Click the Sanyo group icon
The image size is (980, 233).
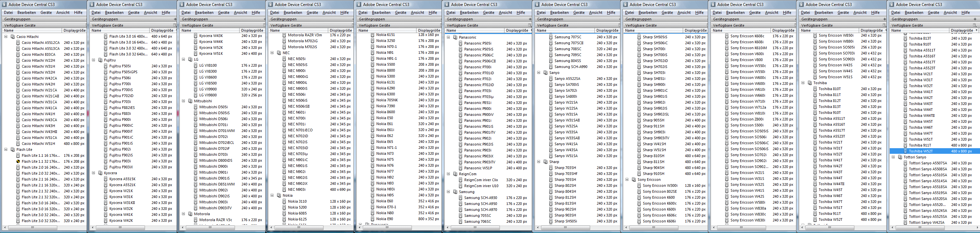tap(545, 73)
